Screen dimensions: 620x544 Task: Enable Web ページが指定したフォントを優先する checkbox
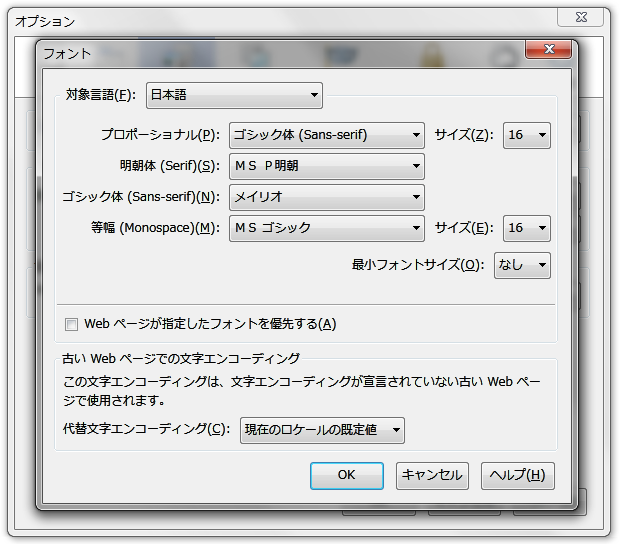click(x=72, y=325)
